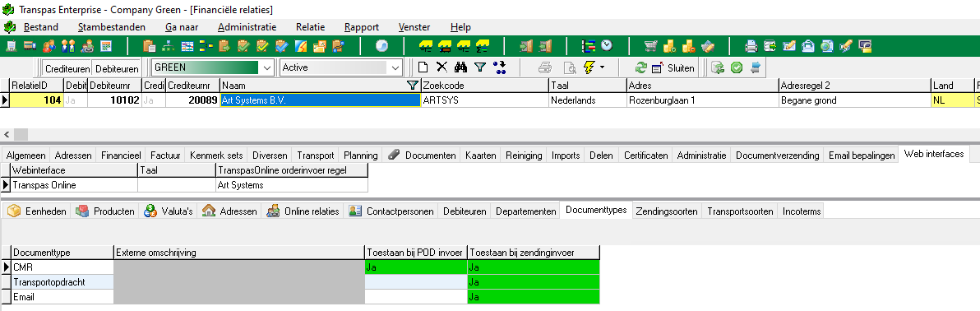Click the lightning bolt document icon in green toolbar
980x311 pixels.
click(x=301, y=46)
